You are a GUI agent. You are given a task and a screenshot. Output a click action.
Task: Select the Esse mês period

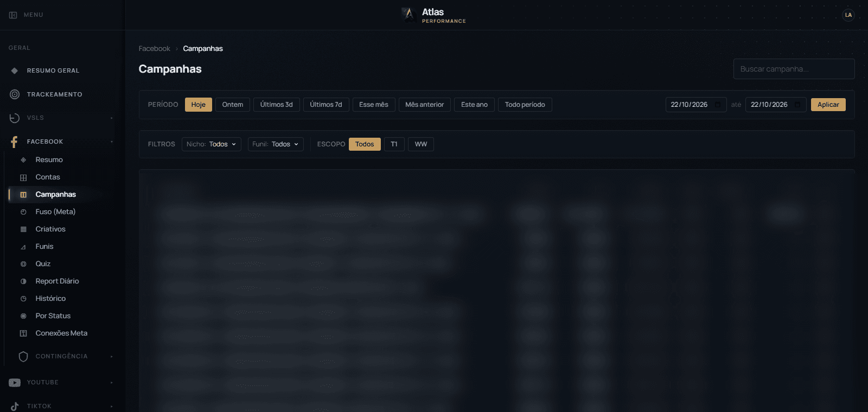click(374, 105)
